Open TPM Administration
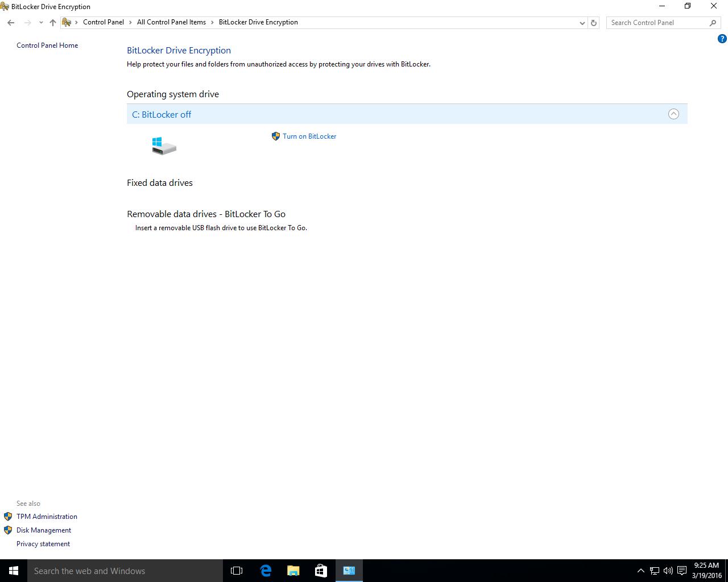The width and height of the screenshot is (728, 582). pos(47,517)
